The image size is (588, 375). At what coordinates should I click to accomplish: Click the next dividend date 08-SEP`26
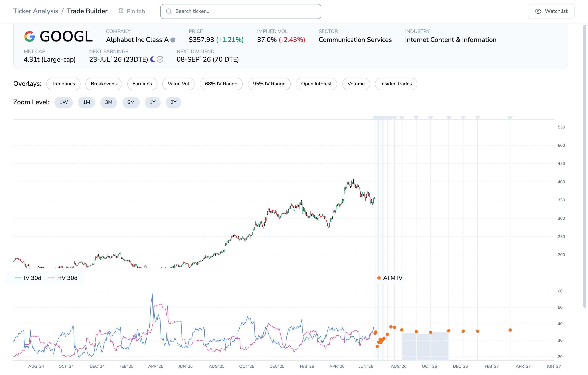194,60
